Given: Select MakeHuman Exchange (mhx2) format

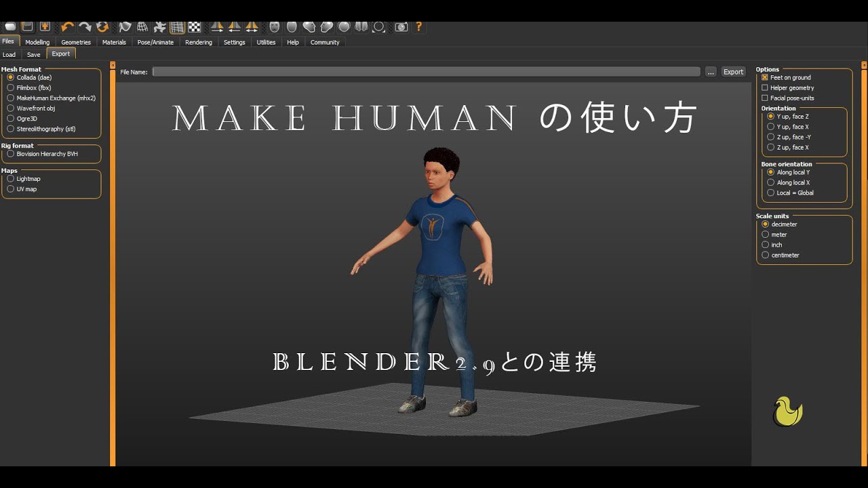Looking at the screenshot, I should [52, 98].
